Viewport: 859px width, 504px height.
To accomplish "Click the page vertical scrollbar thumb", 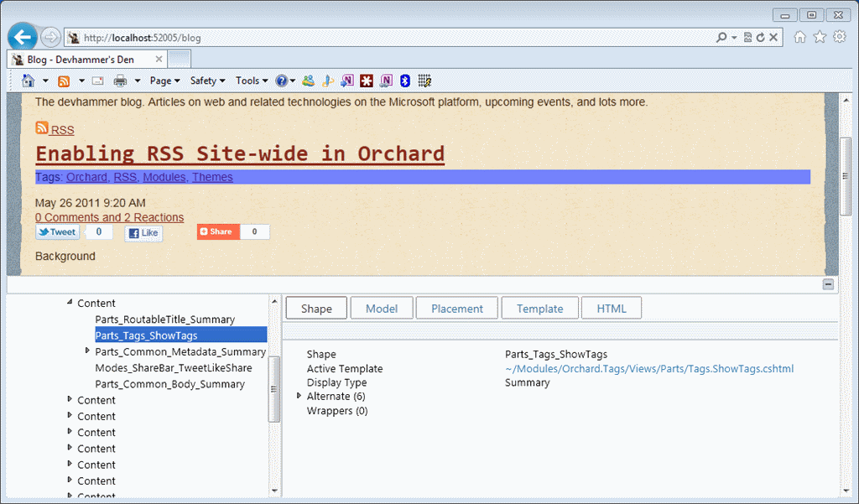I will pos(846,176).
